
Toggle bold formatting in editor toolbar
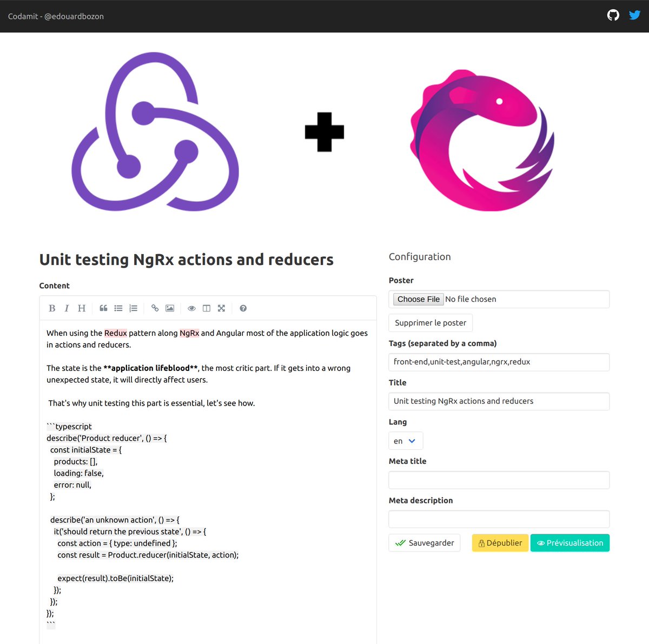click(x=52, y=308)
